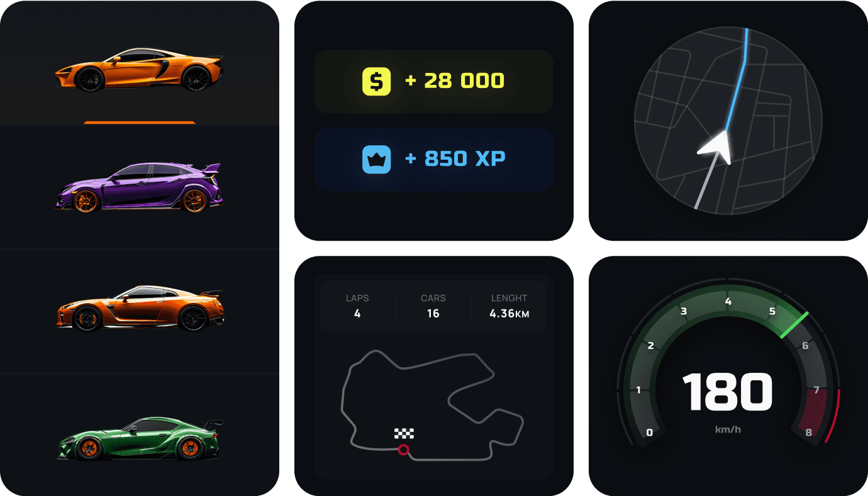Select the orange GT-R coupe
Image resolution: width=868 pixels, height=496 pixels.
139,308
